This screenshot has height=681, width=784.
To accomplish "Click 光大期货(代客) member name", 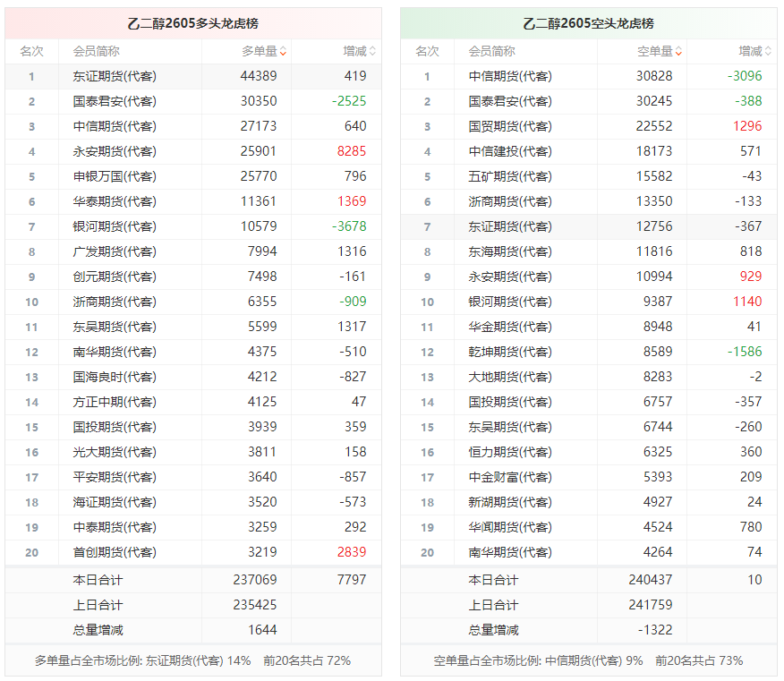I will click(x=115, y=452).
